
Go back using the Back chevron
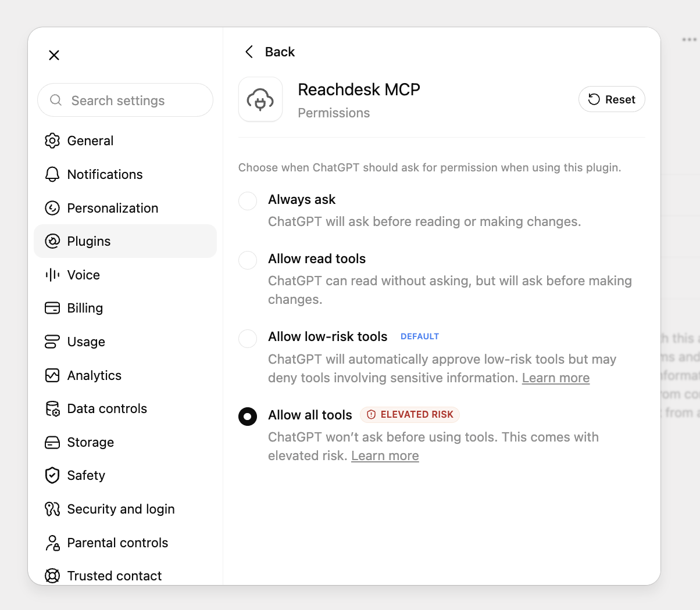249,52
